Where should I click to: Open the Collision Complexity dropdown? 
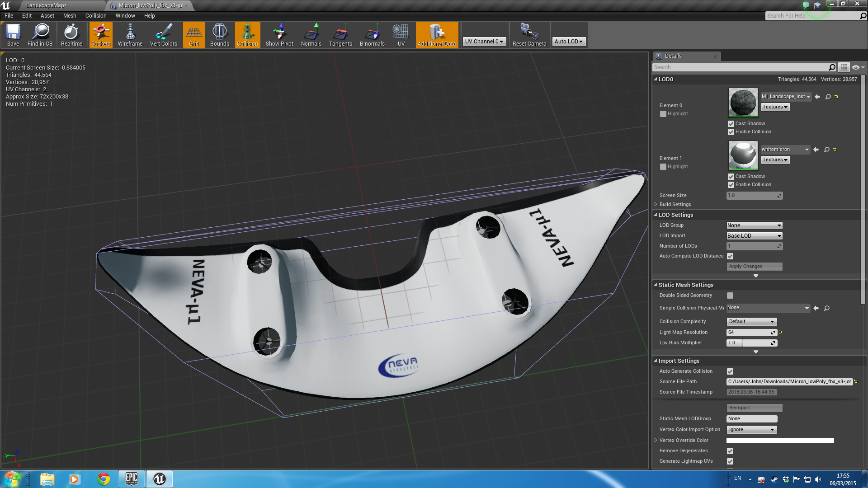pos(751,322)
